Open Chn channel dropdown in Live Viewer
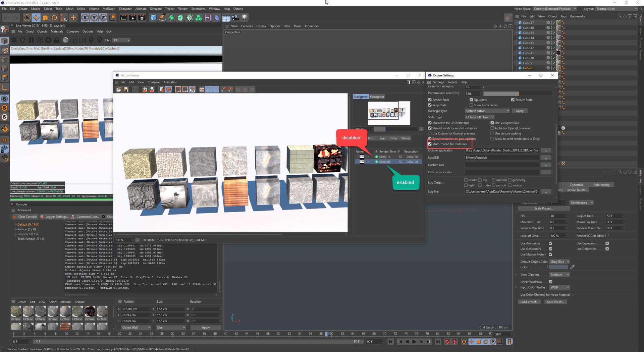This screenshot has width=644, height=352. [x=121, y=40]
